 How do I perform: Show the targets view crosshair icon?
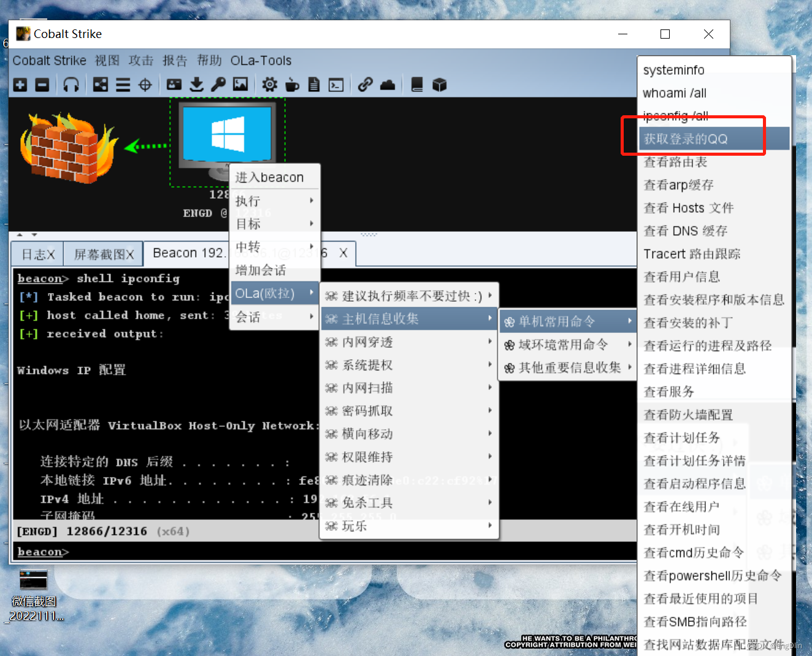[x=145, y=85]
